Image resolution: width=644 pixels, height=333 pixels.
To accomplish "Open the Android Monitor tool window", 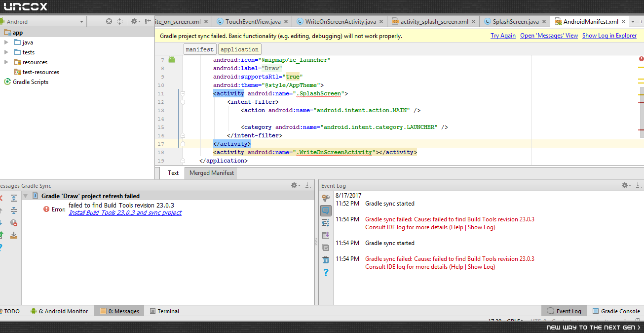I will 59,311.
